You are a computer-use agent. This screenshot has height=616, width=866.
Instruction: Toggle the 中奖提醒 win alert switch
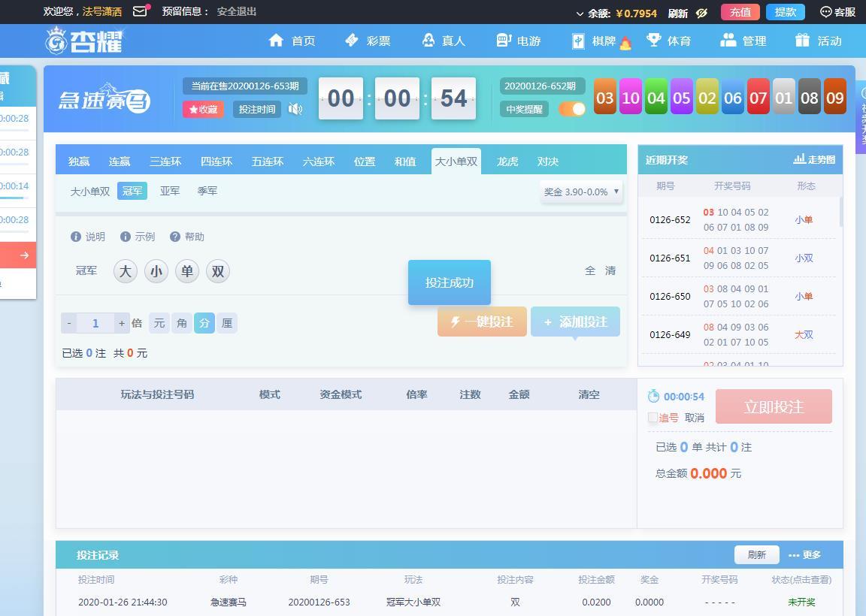point(572,109)
